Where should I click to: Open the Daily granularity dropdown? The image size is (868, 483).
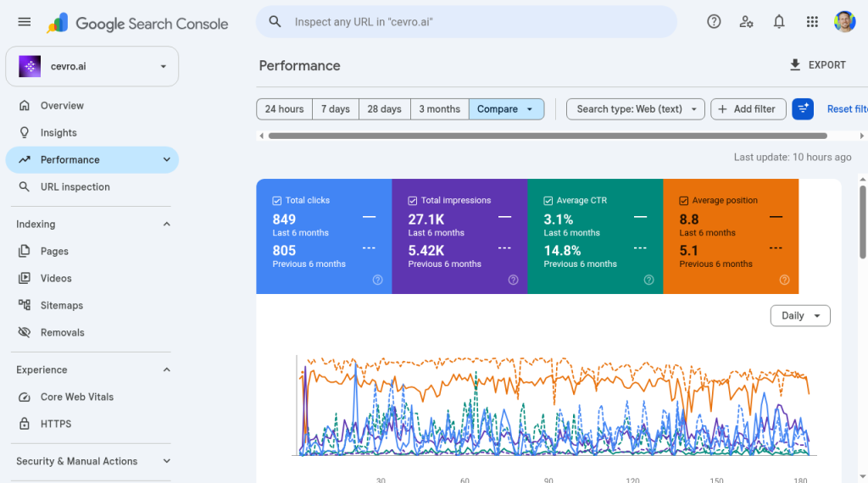[800, 315]
